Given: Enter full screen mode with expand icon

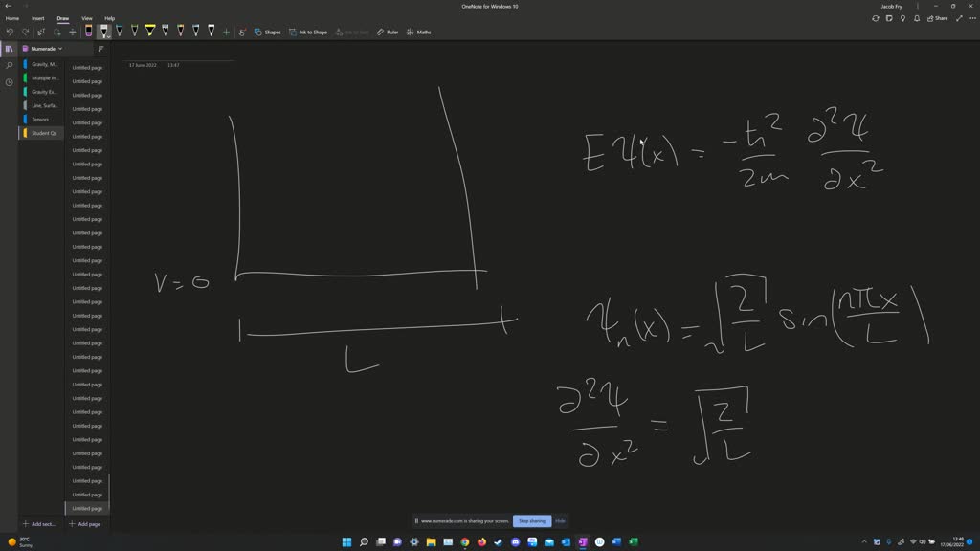Looking at the screenshot, I should click(959, 18).
